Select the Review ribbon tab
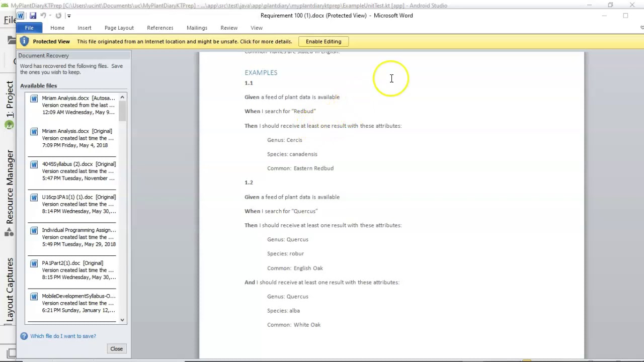 (229, 28)
